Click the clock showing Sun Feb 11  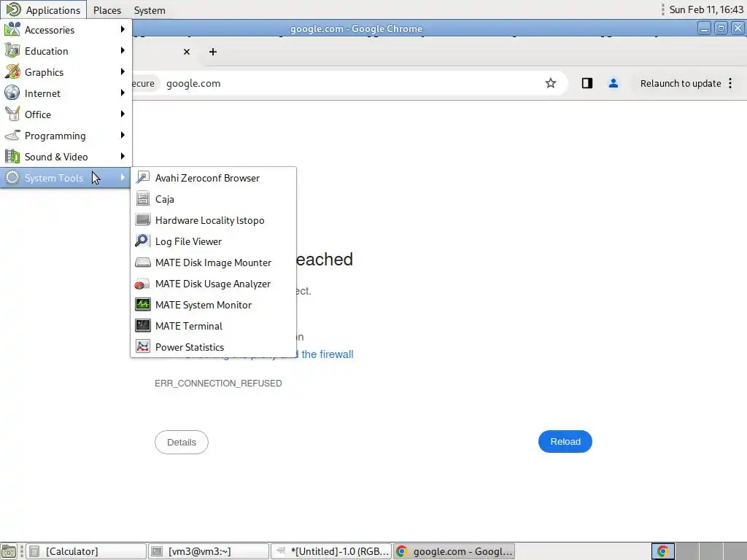(x=706, y=9)
